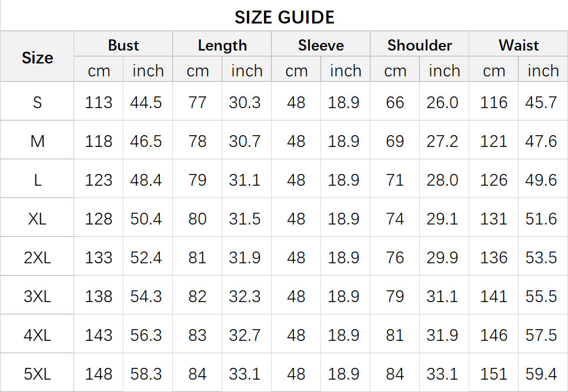Select waist cm value 126 for L
Screen dimensions: 568x392
coord(493,180)
